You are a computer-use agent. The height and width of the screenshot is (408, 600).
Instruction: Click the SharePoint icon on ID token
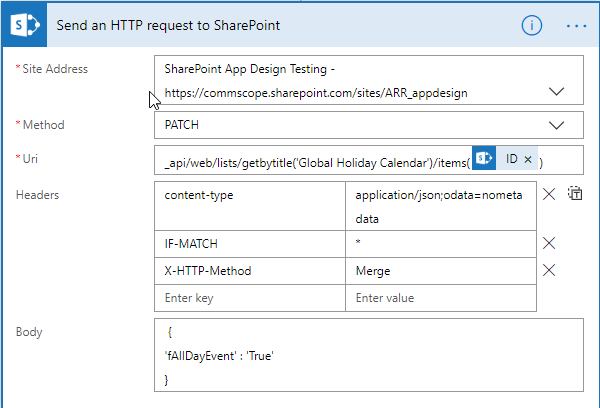484,159
